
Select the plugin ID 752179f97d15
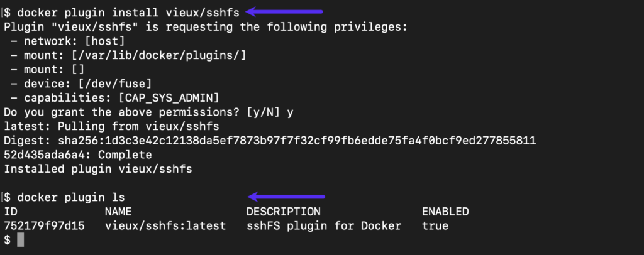[47, 225]
